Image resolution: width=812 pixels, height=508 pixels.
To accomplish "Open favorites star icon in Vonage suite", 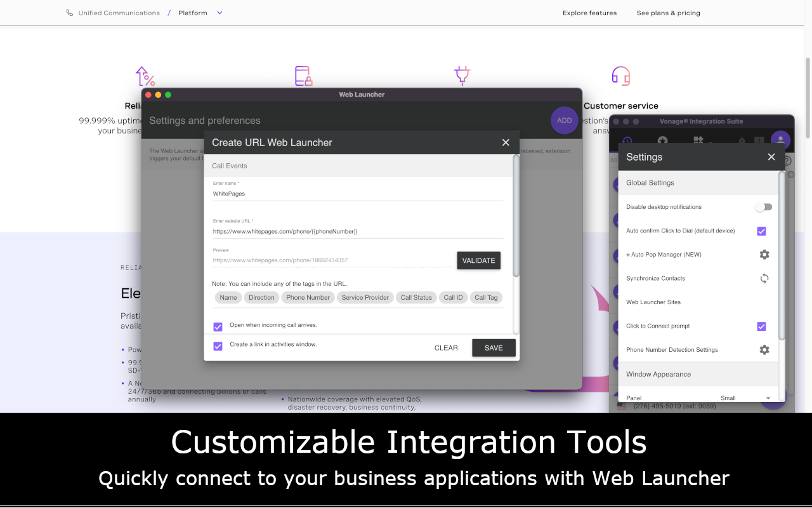I will (x=662, y=141).
